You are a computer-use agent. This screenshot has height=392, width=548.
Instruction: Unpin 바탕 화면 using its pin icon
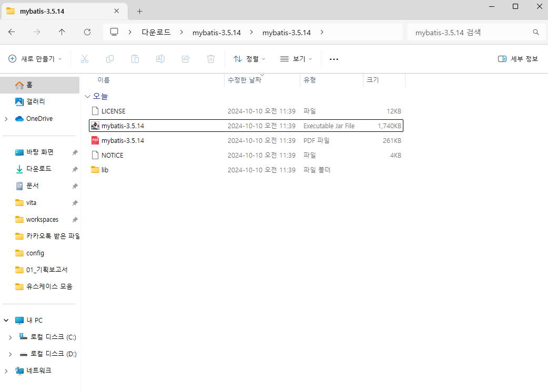75,152
